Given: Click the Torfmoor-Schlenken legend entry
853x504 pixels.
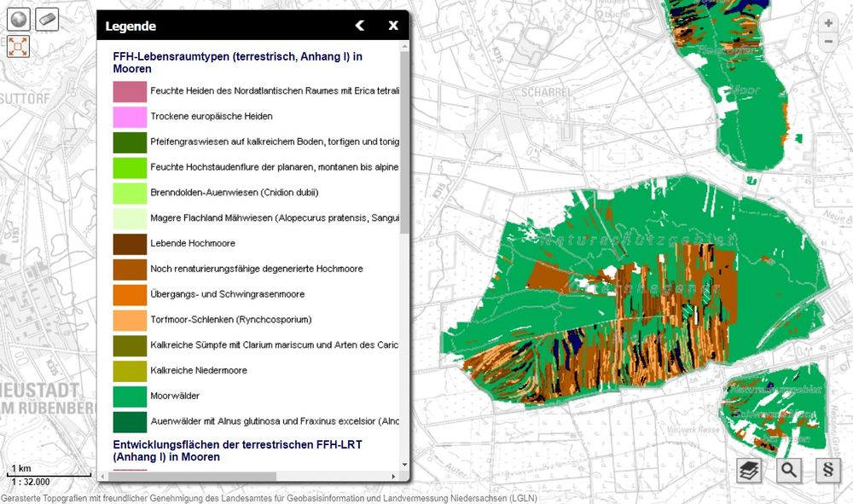Looking at the screenshot, I should (x=230, y=320).
